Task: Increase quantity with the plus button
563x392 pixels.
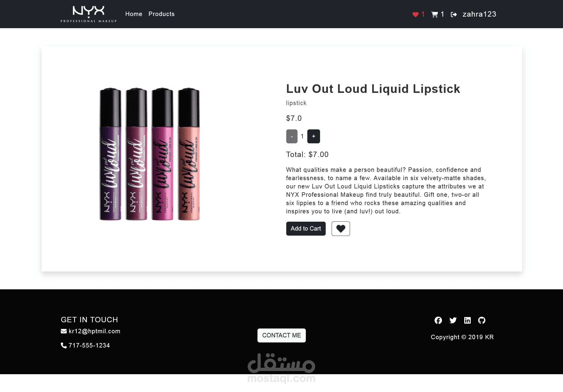Action: coord(314,136)
